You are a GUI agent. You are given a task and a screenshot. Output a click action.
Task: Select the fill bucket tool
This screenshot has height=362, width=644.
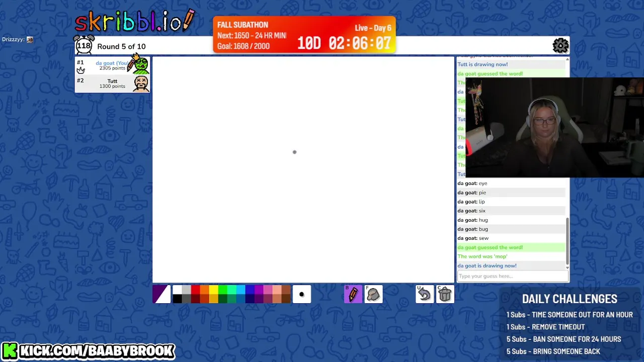tap(373, 294)
